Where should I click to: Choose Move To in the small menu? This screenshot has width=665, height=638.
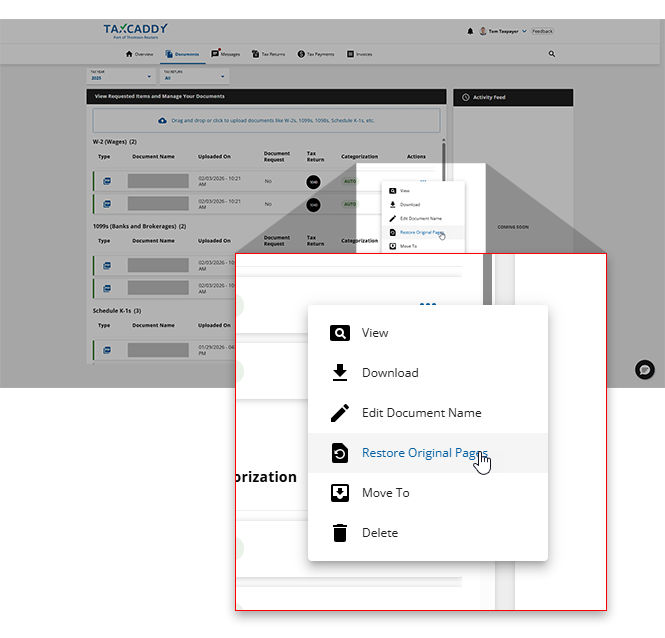click(423, 246)
